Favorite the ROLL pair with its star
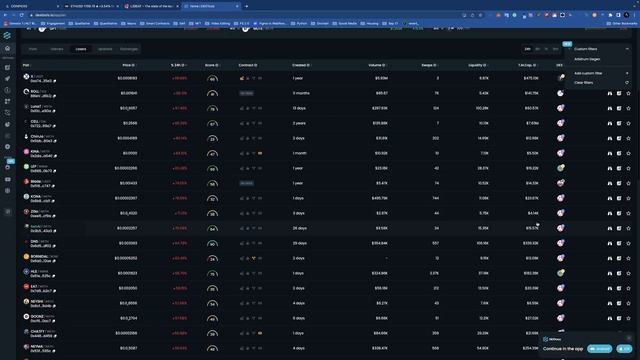This screenshot has height=360, width=640. coord(629,93)
